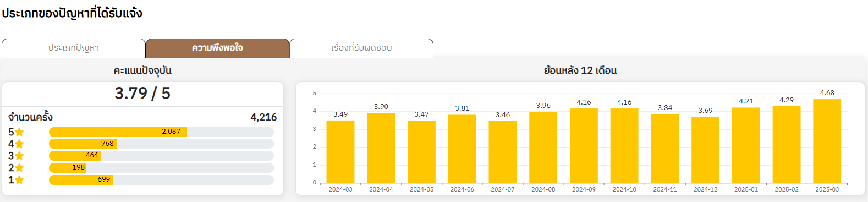868x202 pixels.
Task: Click the 2-star rating icon
Action: 19,168
